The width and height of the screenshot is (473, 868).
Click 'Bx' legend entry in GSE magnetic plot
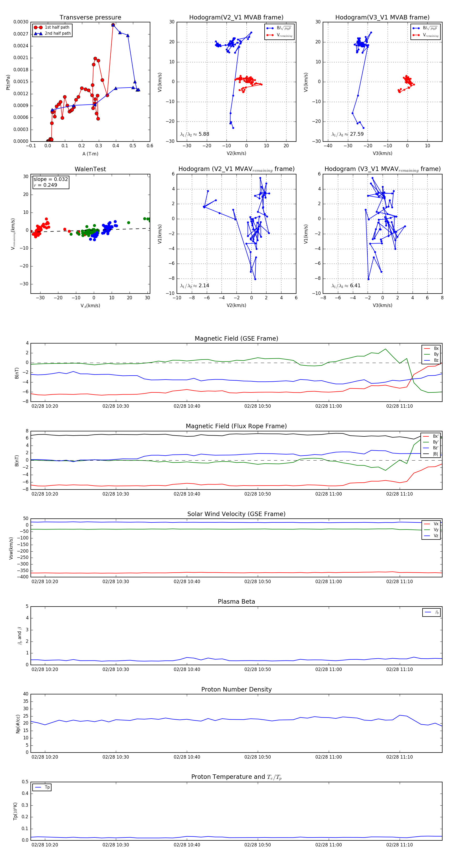pos(431,349)
